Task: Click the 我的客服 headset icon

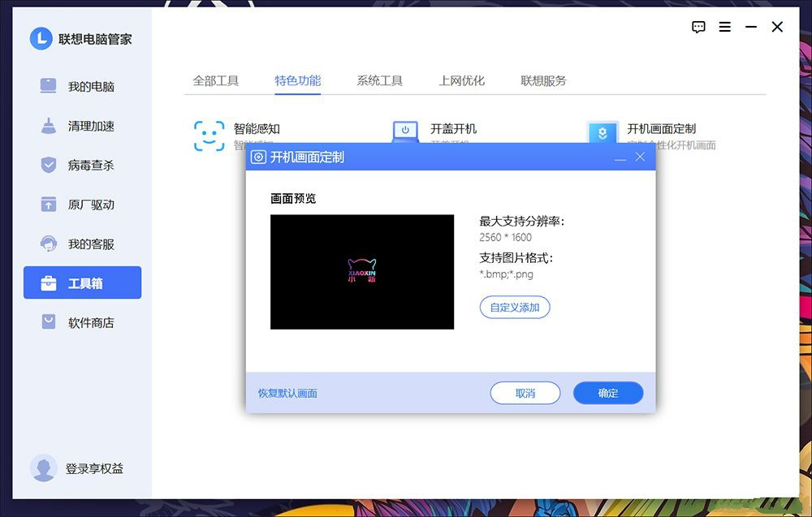Action: tap(48, 243)
